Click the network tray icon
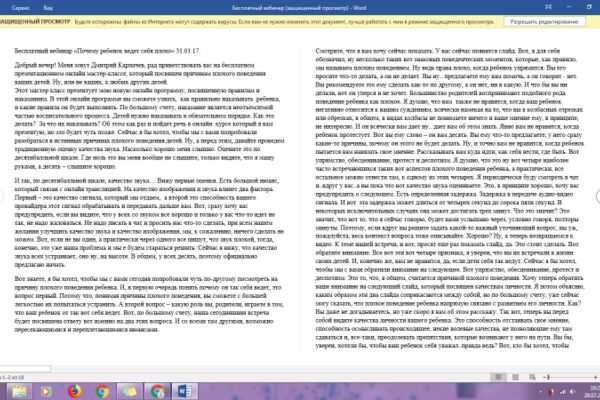Image resolution: width=600 pixels, height=400 pixels. pyautogui.click(x=562, y=392)
